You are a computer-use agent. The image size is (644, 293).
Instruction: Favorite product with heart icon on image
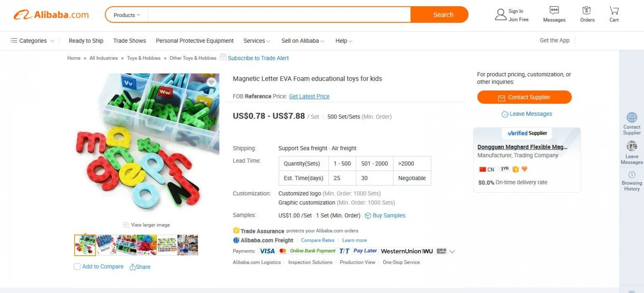pyautogui.click(x=211, y=82)
